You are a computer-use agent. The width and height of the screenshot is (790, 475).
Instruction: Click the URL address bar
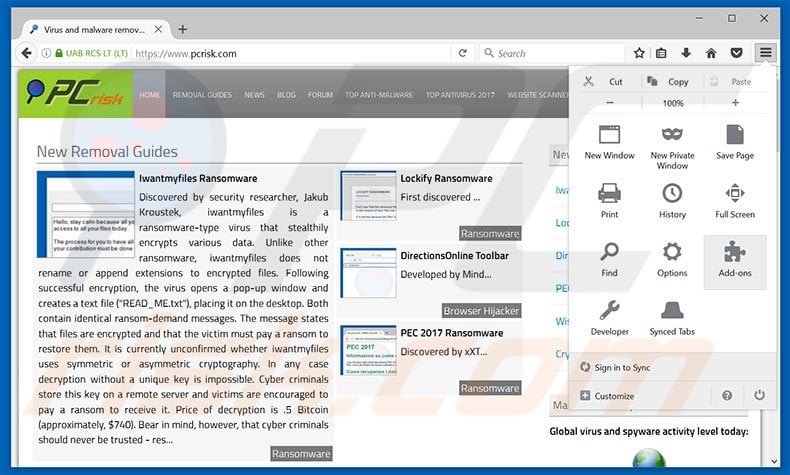point(291,53)
